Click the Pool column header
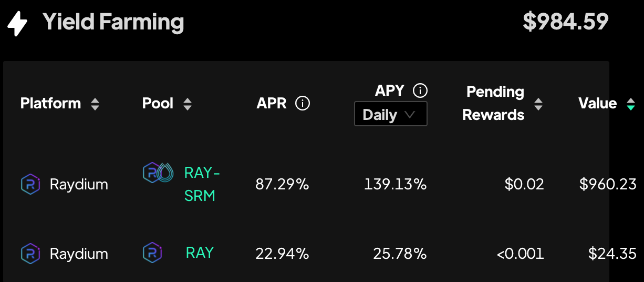 (158, 103)
